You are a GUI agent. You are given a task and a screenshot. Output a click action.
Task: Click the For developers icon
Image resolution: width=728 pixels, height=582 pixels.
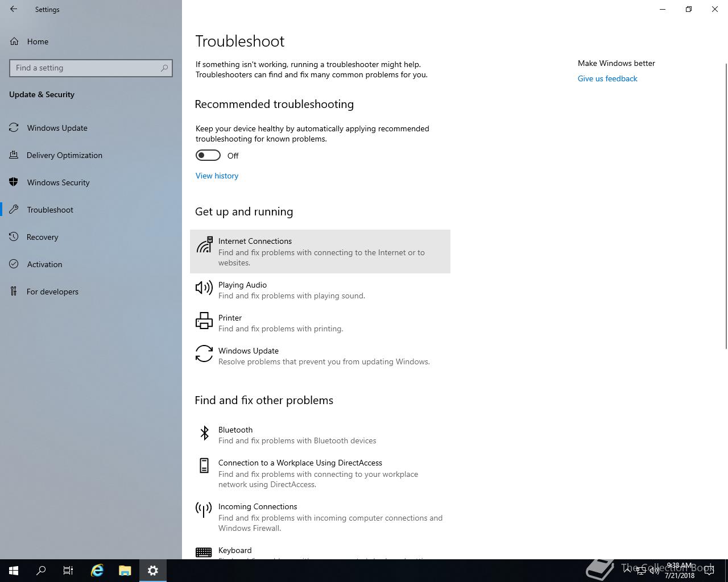14,292
